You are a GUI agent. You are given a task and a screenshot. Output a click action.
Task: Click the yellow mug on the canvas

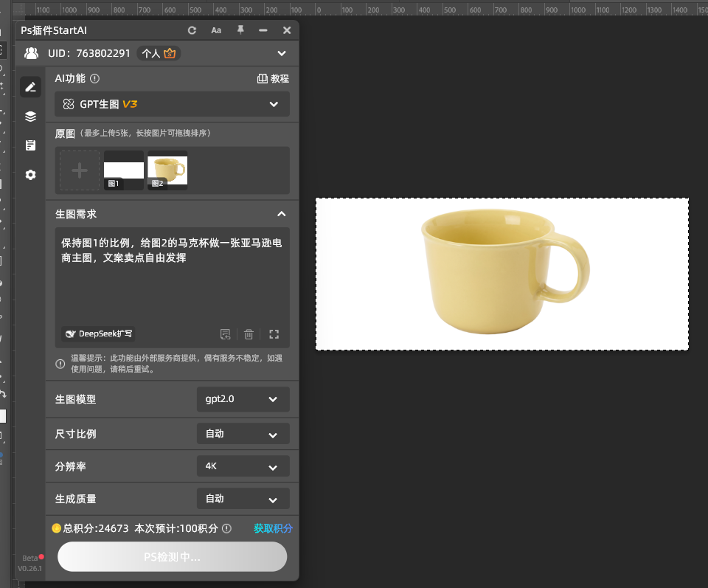click(x=504, y=271)
